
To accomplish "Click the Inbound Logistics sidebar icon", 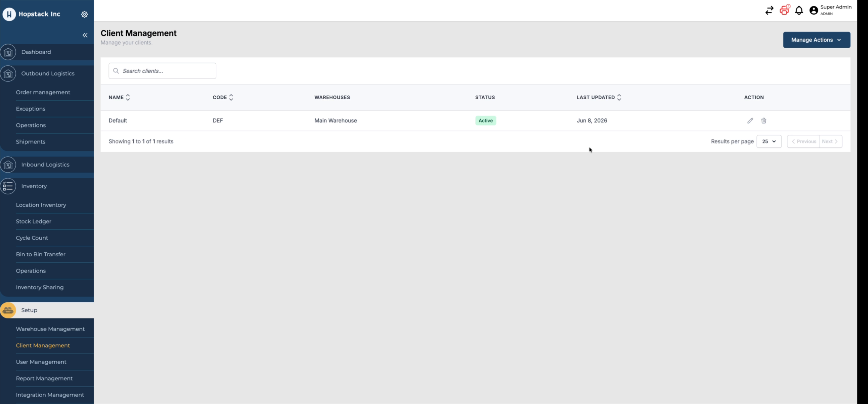I will [8, 165].
